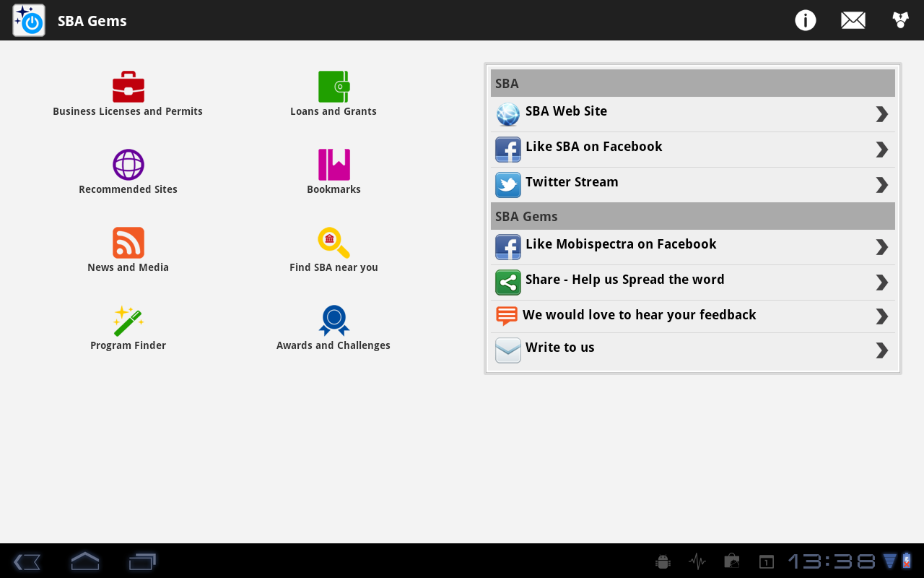Tap the Twitter bird icon
This screenshot has width=924, height=578.
(x=508, y=185)
